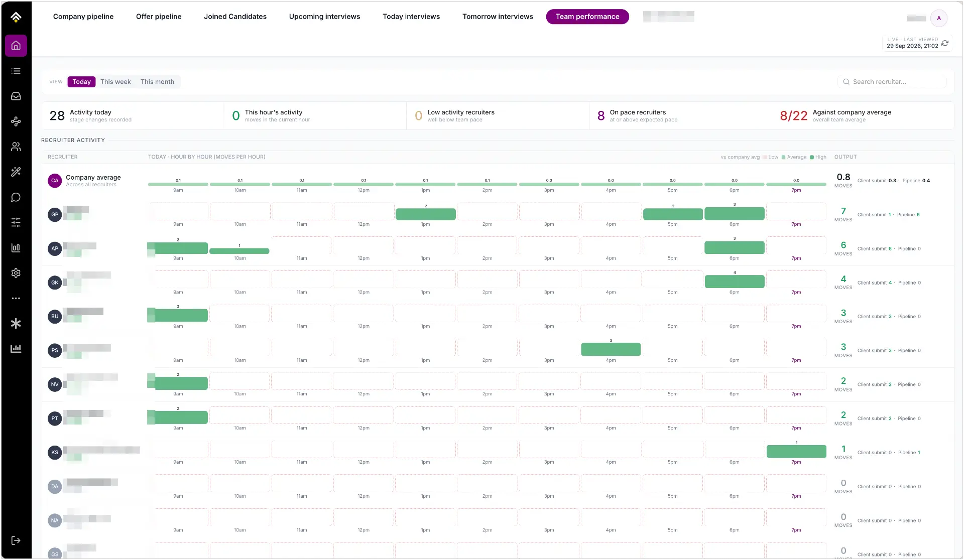Screen dimensions: 964x560
Task: Click PS's 4pm activity bar
Action: pos(611,349)
